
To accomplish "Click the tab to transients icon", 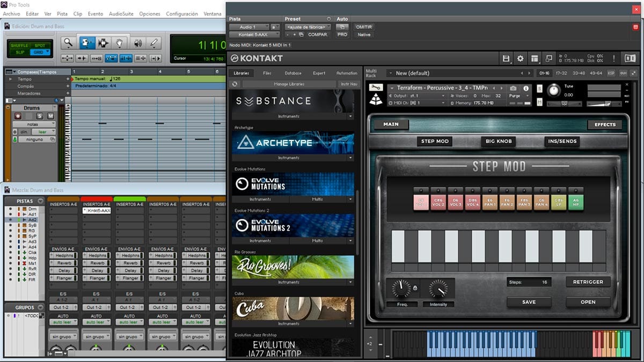I will [x=82, y=58].
